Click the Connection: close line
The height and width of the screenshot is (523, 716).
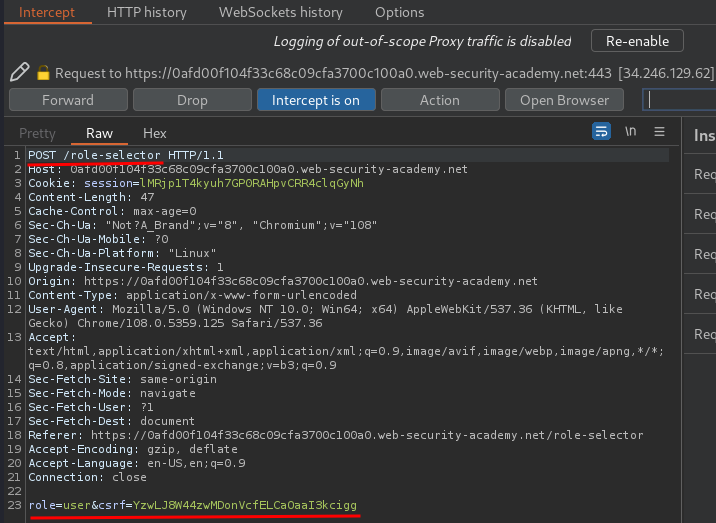[88, 477]
